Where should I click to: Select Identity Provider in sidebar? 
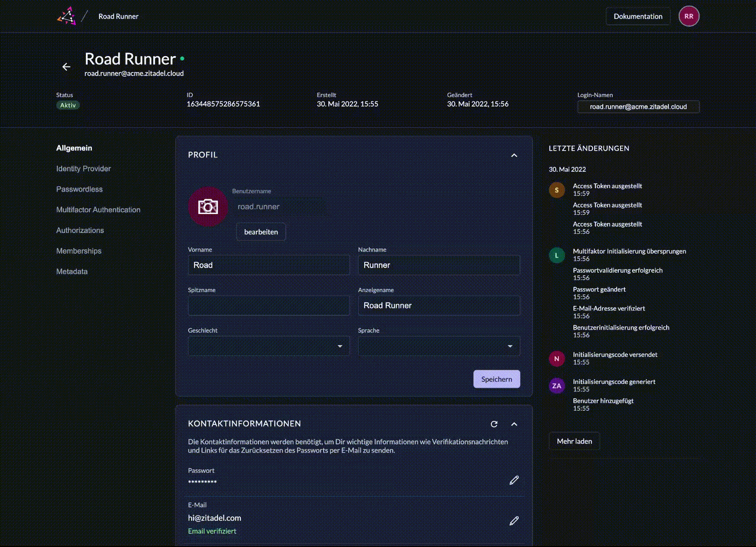[83, 169]
